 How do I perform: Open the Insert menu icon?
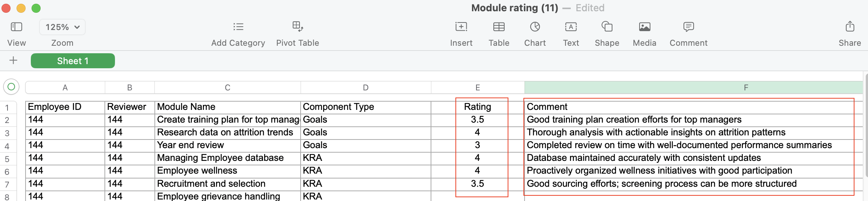[461, 27]
